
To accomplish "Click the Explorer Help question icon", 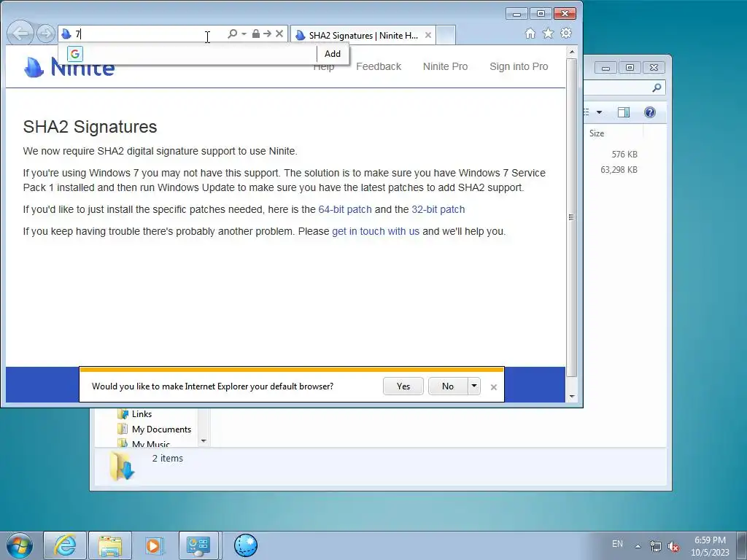I will pos(650,112).
